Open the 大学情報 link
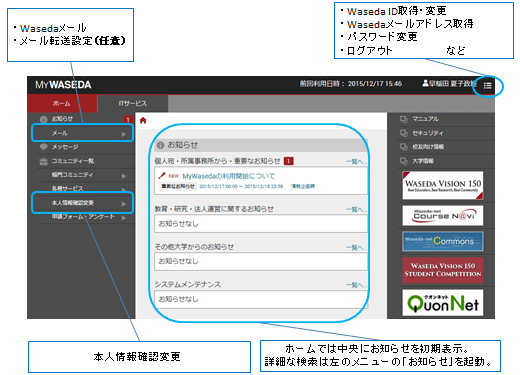This screenshot has height=375, width=520. tap(423, 161)
